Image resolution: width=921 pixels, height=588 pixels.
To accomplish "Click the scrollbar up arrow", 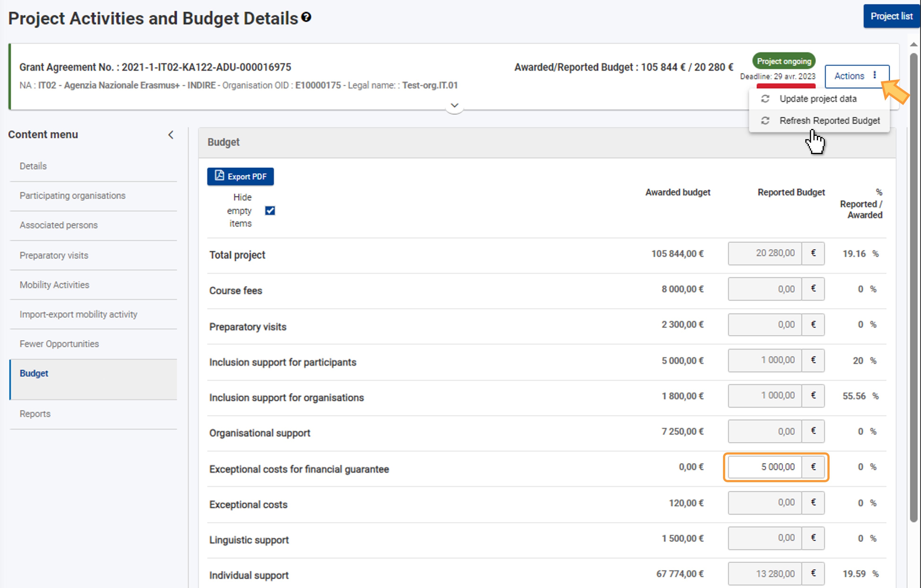I will tap(914, 44).
